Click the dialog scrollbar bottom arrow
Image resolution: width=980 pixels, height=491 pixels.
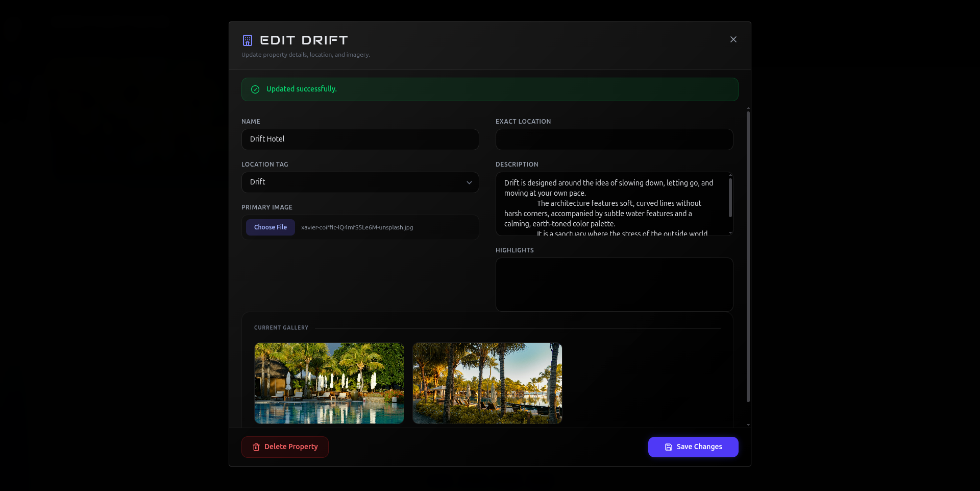tap(748, 425)
